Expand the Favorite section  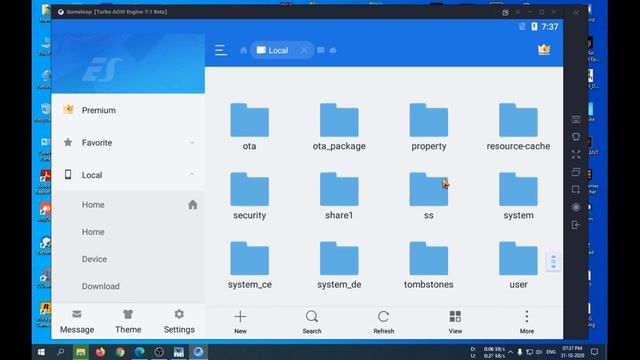(128, 142)
